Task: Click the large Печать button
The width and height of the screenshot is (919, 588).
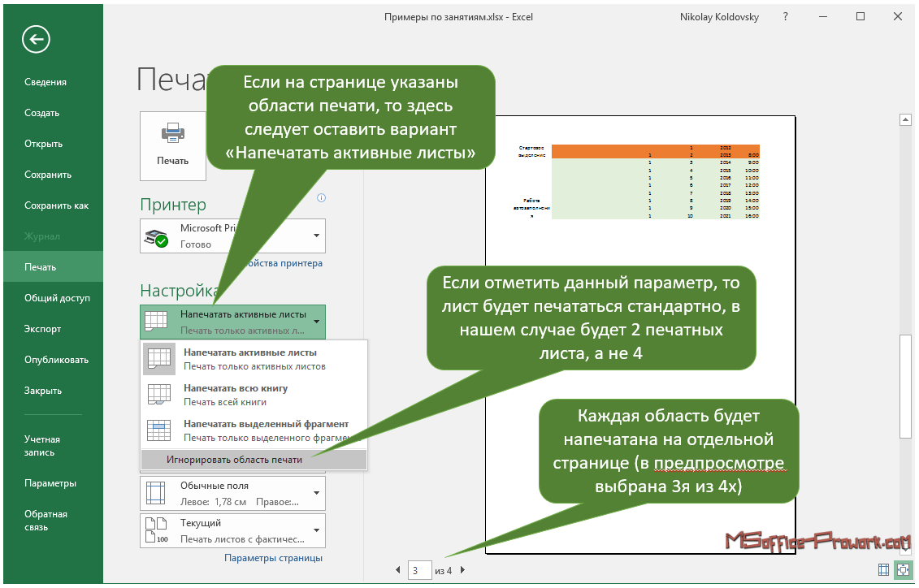Action: (173, 146)
